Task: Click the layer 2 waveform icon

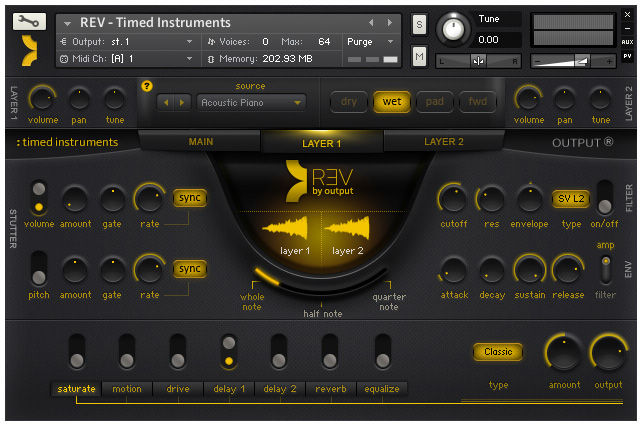Action: tap(347, 229)
